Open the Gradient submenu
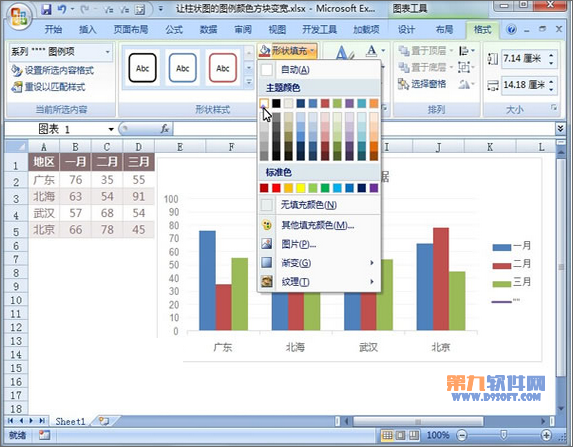573x447 pixels. 319,263
